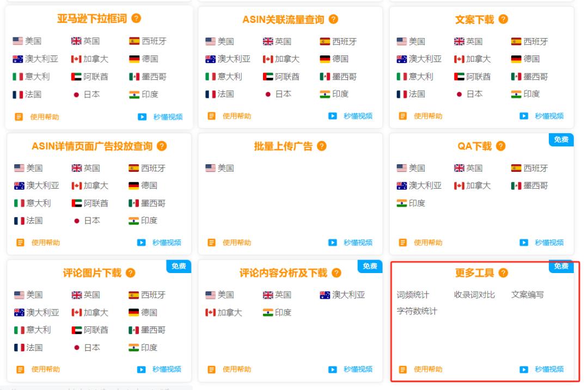The height and width of the screenshot is (390, 588).
Task: Select 西班牙 flag in 文案下载 card
Action: pos(516,41)
